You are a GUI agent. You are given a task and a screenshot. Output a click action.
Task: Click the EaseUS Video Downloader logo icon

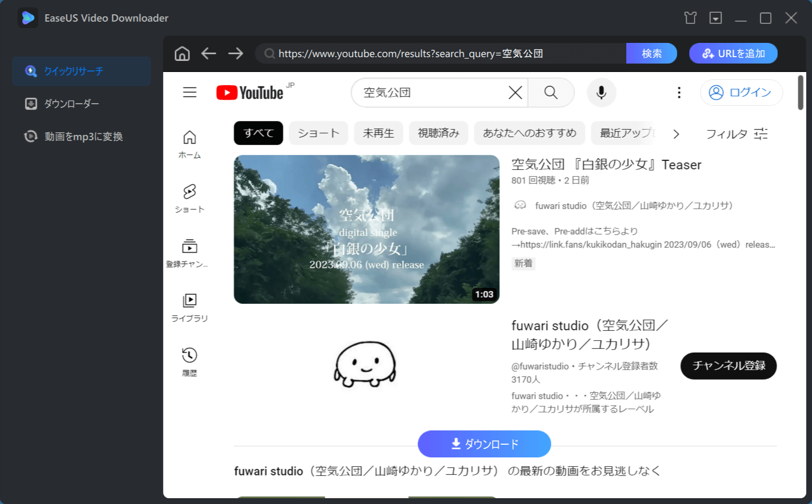coord(28,18)
